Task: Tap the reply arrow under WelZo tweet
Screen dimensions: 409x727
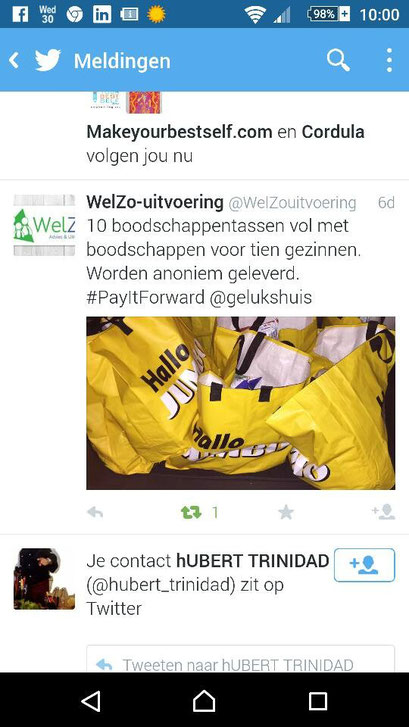Action: click(x=95, y=512)
